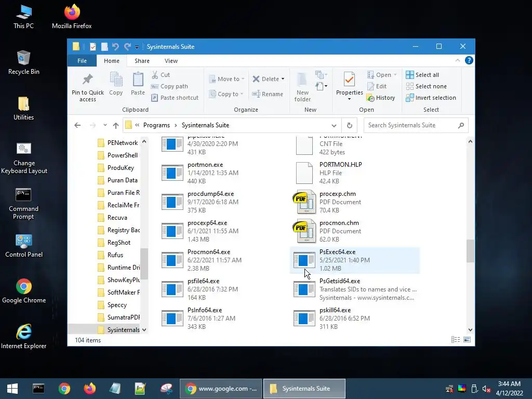Open the Delete options arrow
Image resolution: width=532 pixels, height=399 pixels.
283,79
